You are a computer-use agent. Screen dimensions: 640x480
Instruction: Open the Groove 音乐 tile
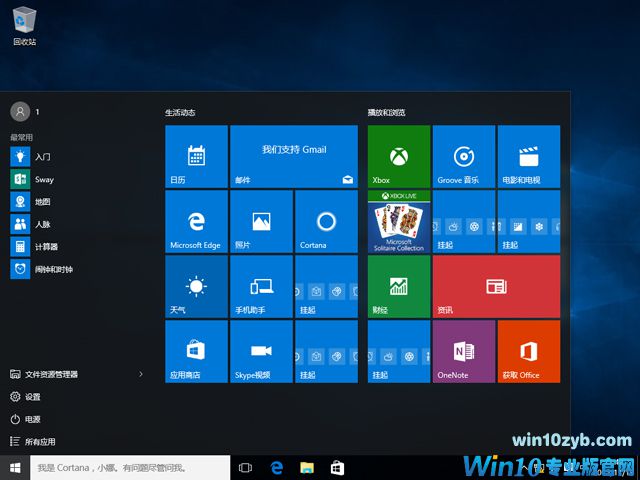point(463,156)
